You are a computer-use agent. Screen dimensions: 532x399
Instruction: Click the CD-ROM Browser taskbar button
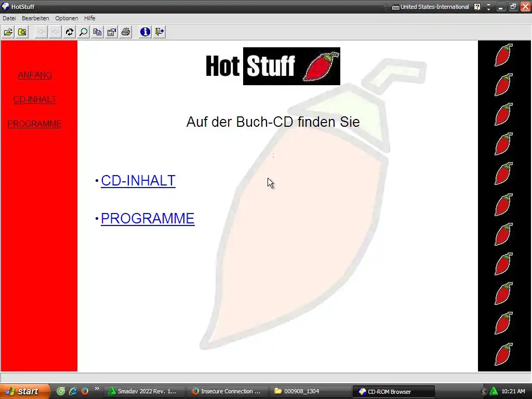point(394,391)
